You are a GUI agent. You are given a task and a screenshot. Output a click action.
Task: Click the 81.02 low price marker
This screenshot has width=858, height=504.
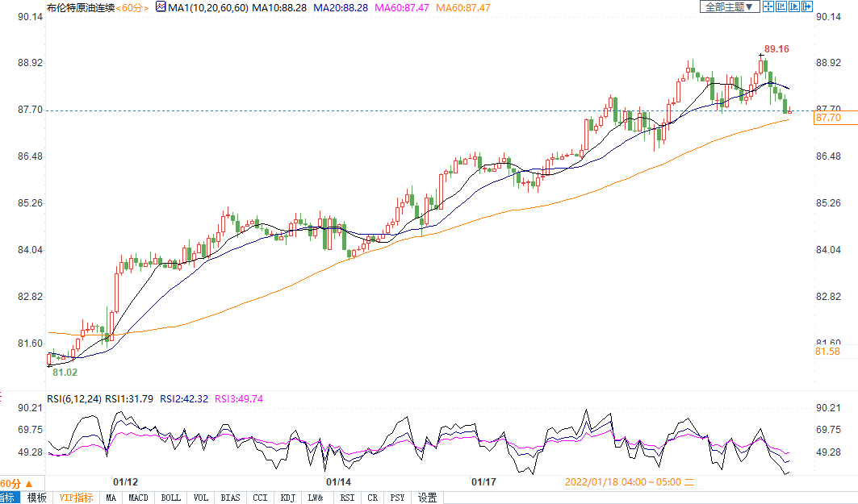coord(65,373)
